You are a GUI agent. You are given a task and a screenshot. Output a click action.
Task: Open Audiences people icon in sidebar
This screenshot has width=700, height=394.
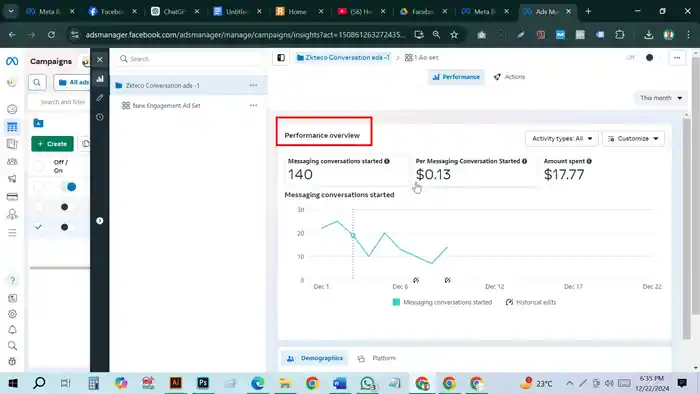12,162
